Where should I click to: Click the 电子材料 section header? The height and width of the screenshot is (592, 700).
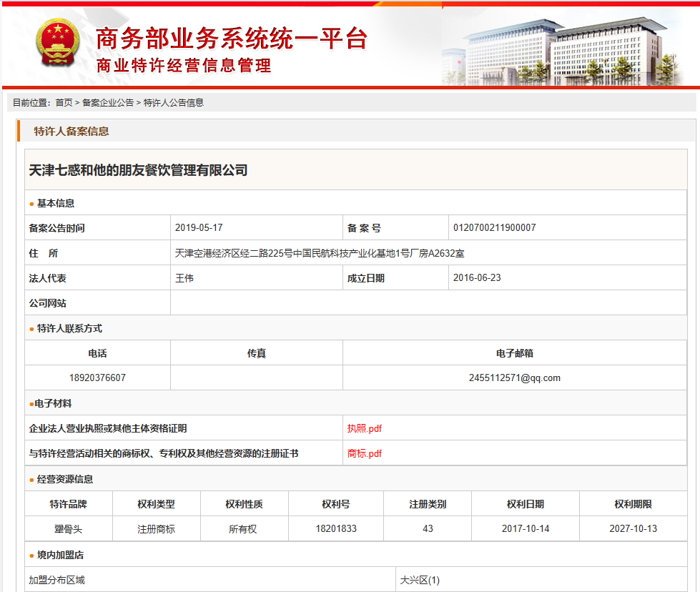[53, 403]
